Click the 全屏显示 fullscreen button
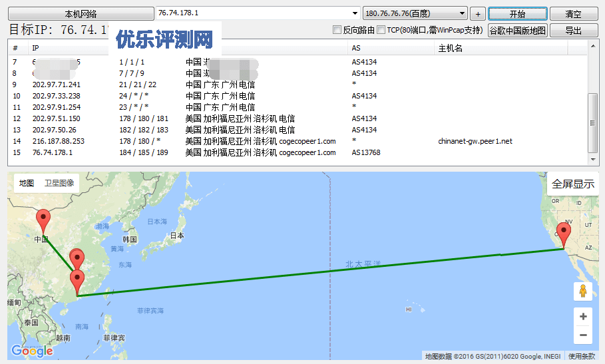The image size is (605, 364). click(x=573, y=184)
